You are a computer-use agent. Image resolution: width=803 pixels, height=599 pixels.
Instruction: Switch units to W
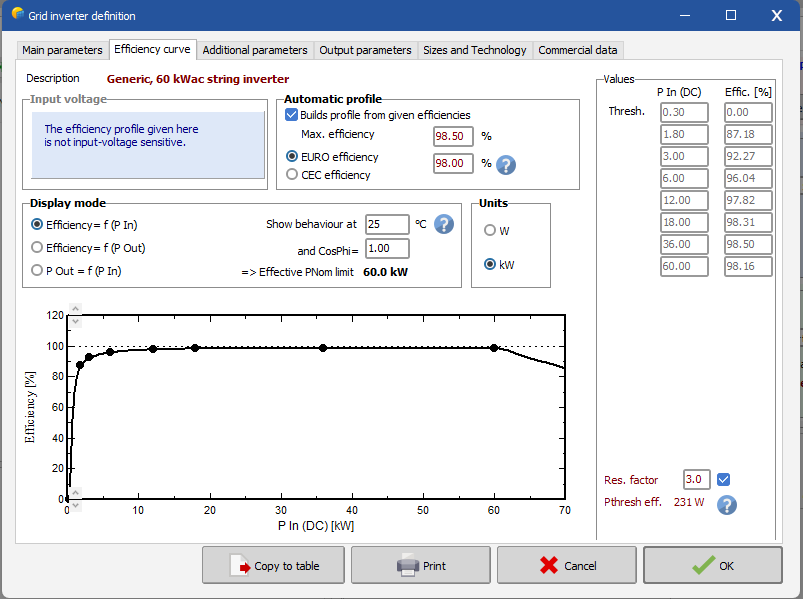490,230
